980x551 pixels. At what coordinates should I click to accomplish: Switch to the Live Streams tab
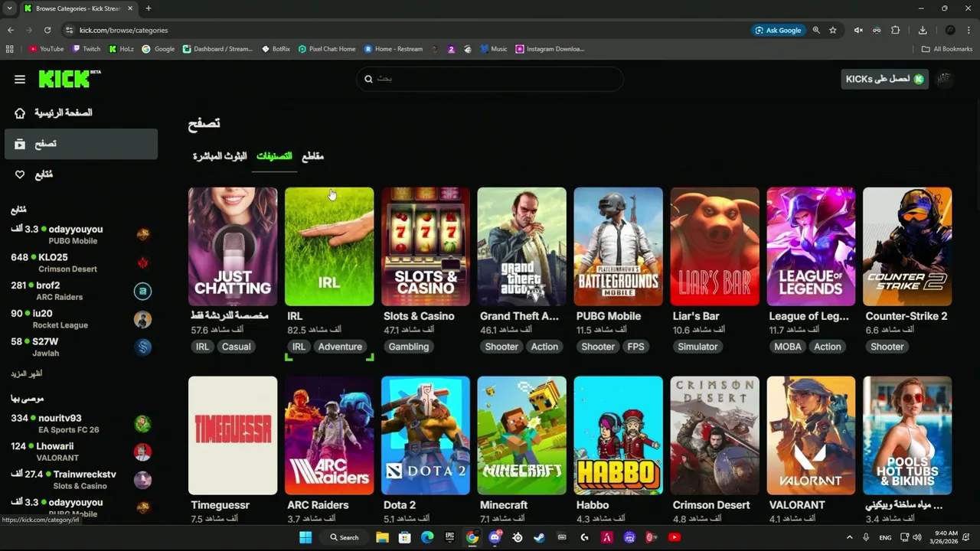[x=220, y=156]
